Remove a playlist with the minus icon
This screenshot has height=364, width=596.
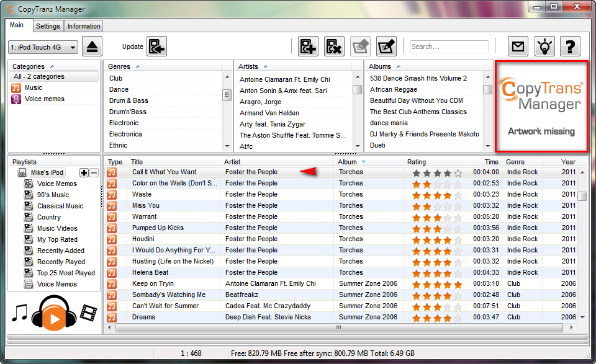94,173
